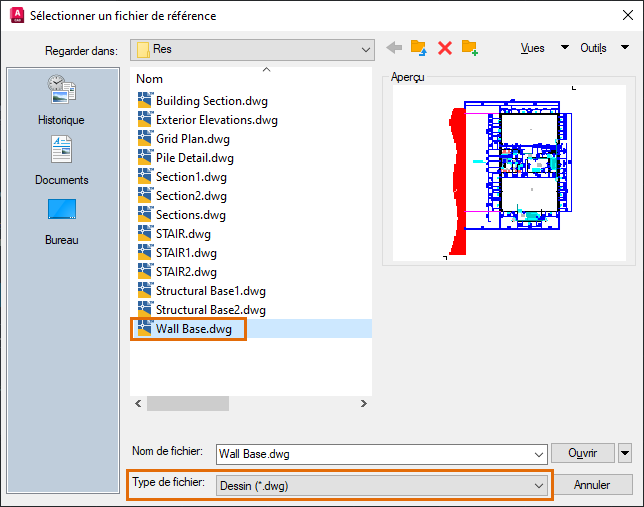The height and width of the screenshot is (507, 644).
Task: Click the icon of Sections.dwg
Action: pyautogui.click(x=145, y=214)
